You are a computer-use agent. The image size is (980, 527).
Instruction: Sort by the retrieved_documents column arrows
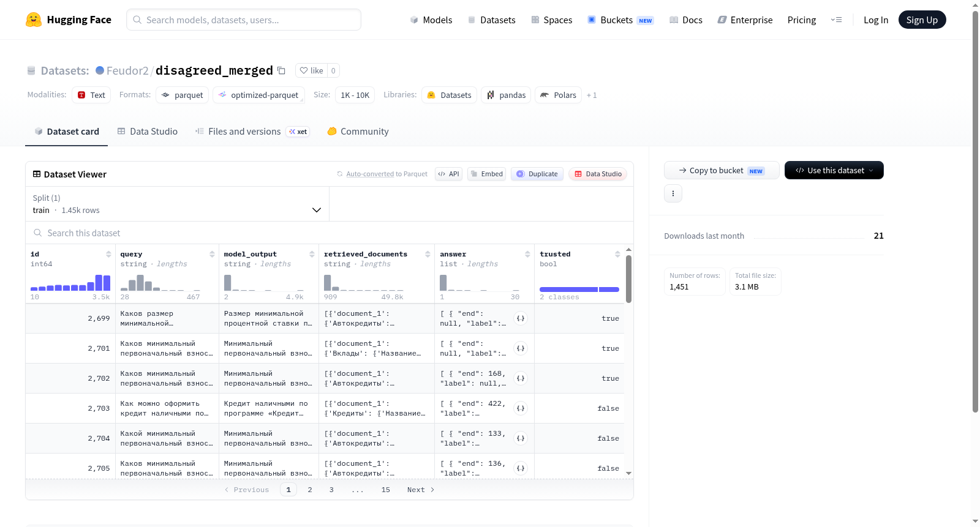tap(428, 254)
